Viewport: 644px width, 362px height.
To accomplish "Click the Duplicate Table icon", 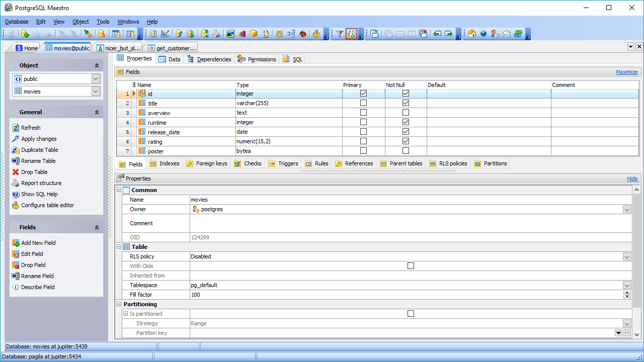I will [x=16, y=150].
